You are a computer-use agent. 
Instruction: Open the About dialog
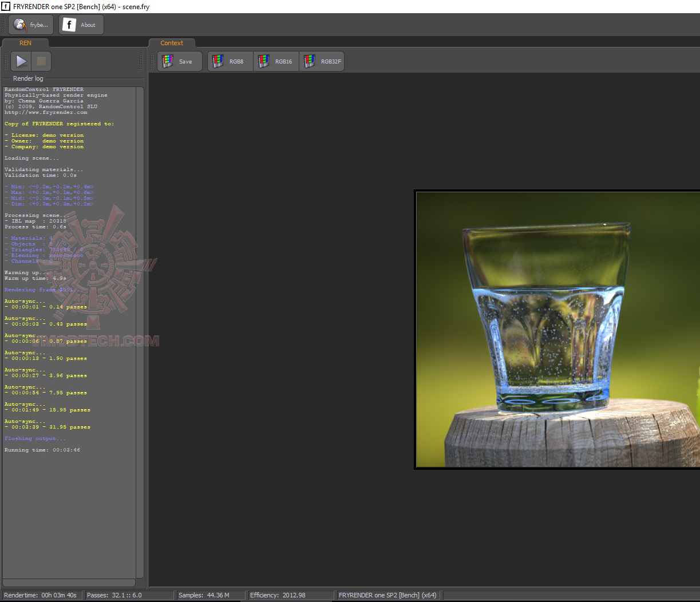tap(81, 25)
